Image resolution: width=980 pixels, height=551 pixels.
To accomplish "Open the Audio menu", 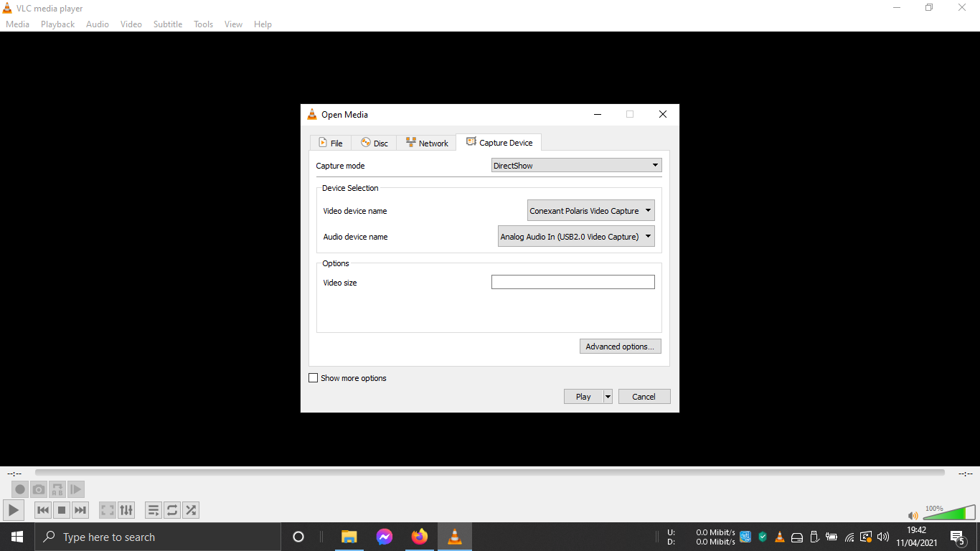I will [98, 24].
